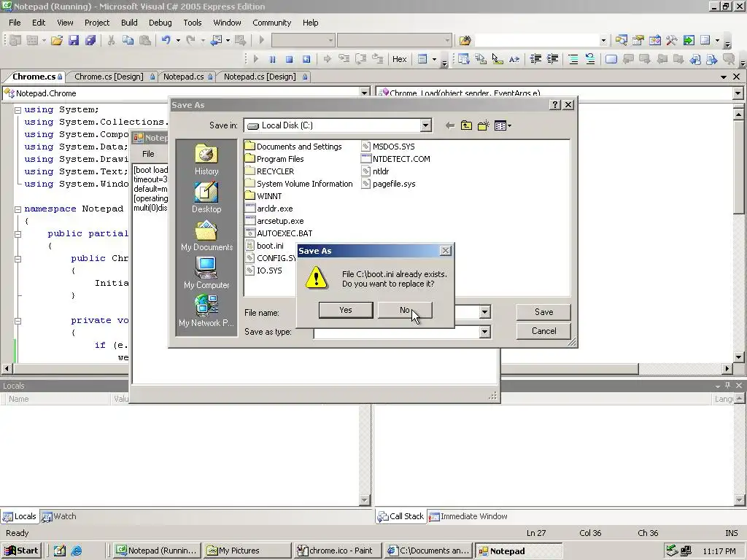The image size is (747, 560).
Task: Click the Up One Level folder icon
Action: pos(466,125)
